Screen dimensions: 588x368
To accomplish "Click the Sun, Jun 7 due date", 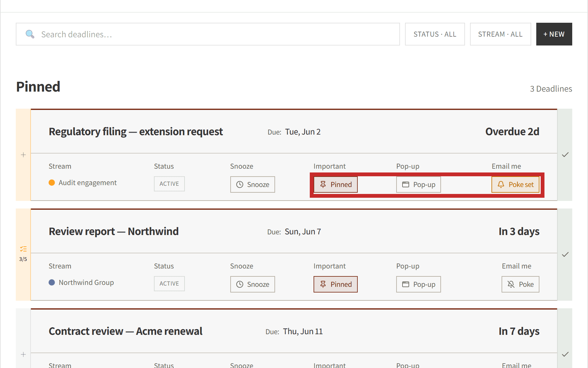I will click(x=303, y=232).
